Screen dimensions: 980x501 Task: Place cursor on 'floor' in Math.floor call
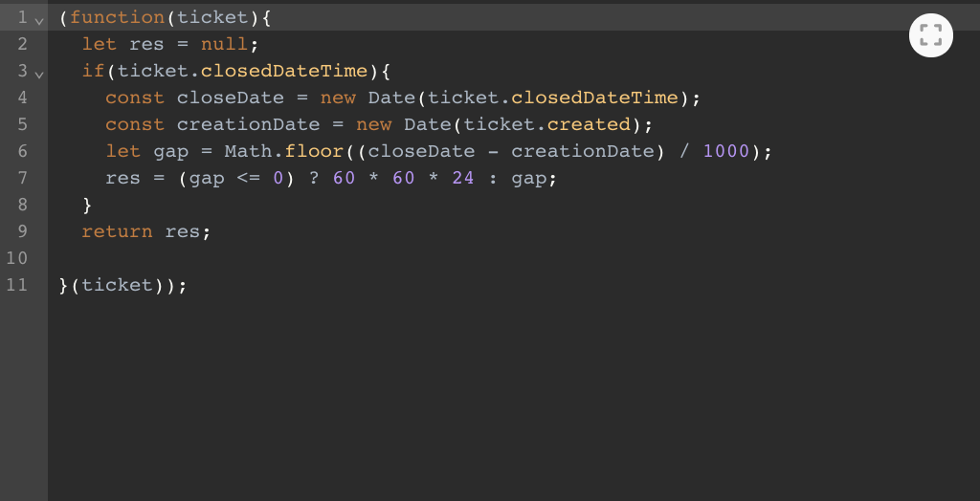314,152
